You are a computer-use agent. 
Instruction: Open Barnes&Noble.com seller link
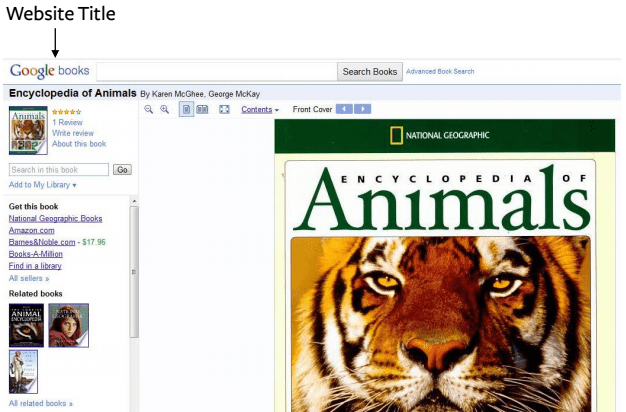(42, 242)
